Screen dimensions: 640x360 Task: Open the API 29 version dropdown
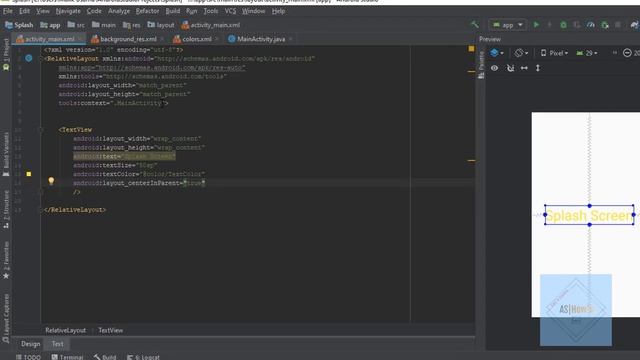(587, 53)
